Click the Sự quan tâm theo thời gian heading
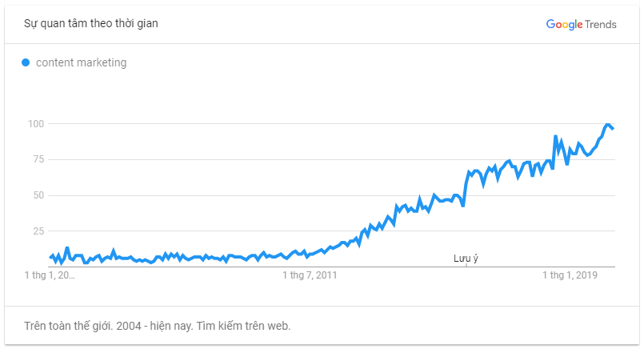This screenshot has height=349, width=644. 90,23
